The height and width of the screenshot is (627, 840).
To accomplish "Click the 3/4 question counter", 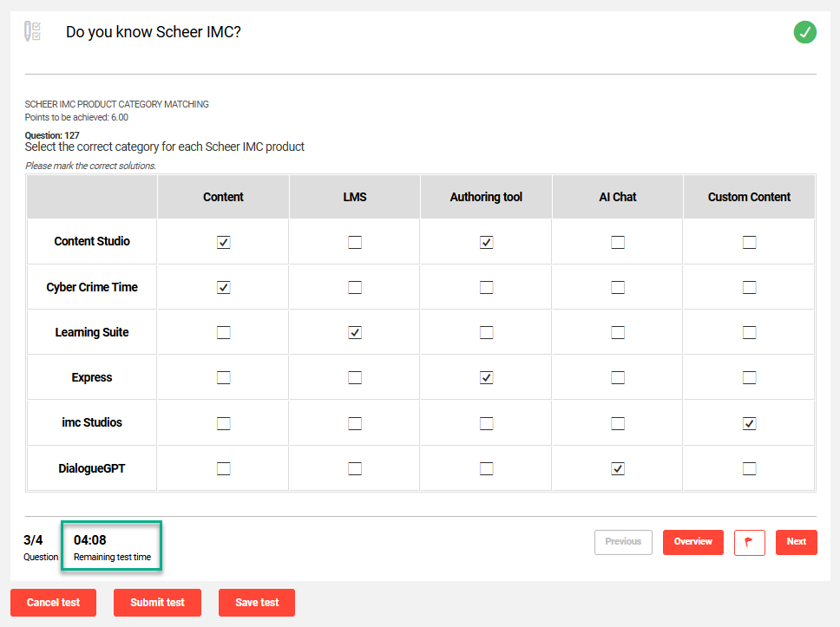I will (33, 539).
